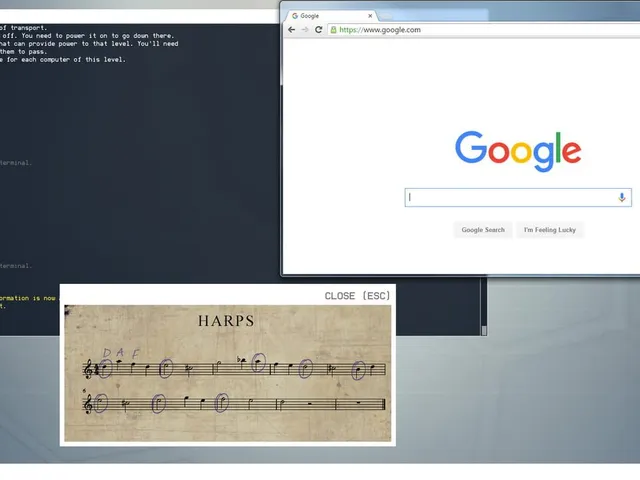
Task: Click CLOSE (ESC) on the sheet music viewer
Action: tap(357, 296)
